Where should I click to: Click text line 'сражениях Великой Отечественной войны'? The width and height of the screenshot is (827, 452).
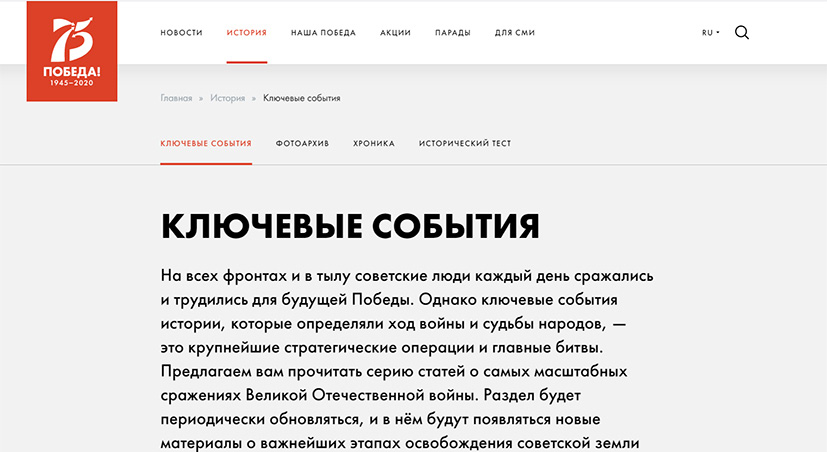[371, 395]
